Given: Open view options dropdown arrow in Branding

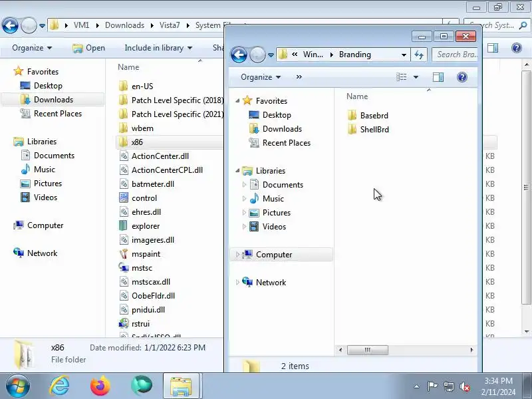Looking at the screenshot, I should point(416,77).
